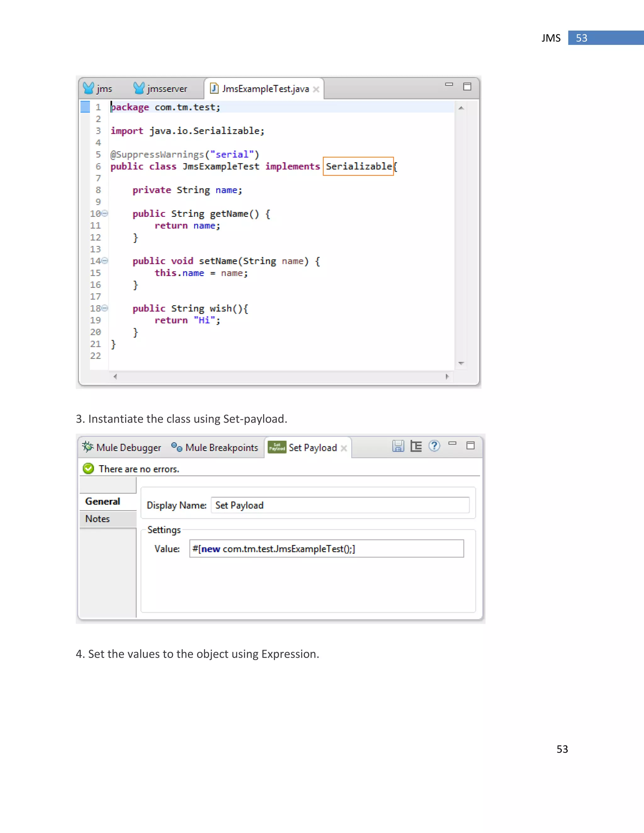Open the Mule Breakpoints tab

[x=215, y=447]
